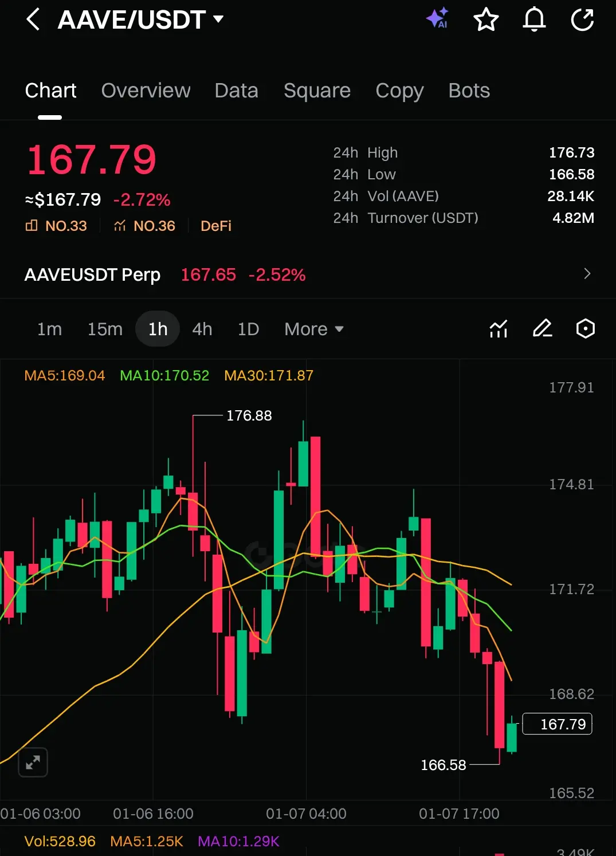Tap the MA30:171.87 indicator label

(269, 375)
